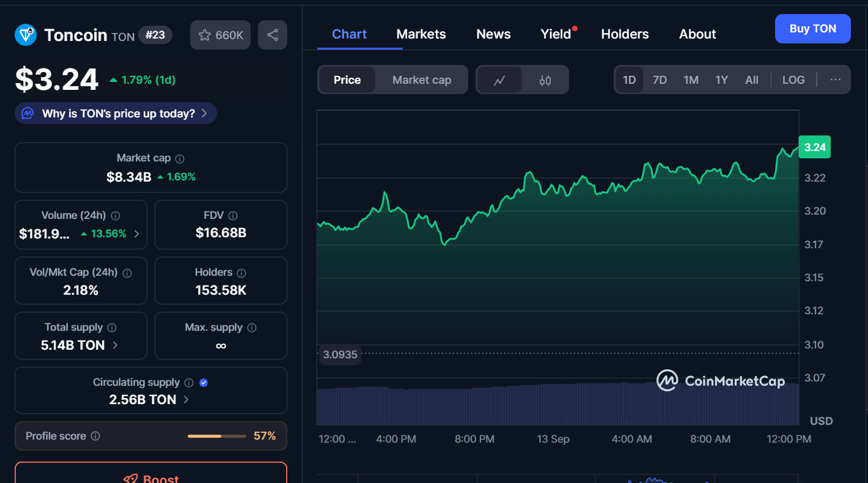Set chart range to 1Y
The height and width of the screenshot is (483, 868).
tap(721, 80)
